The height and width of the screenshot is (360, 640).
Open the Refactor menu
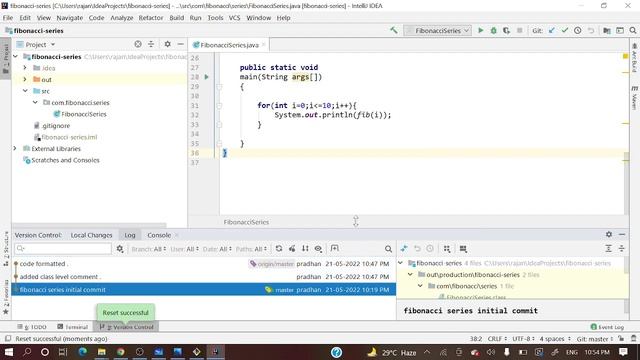pos(151,18)
